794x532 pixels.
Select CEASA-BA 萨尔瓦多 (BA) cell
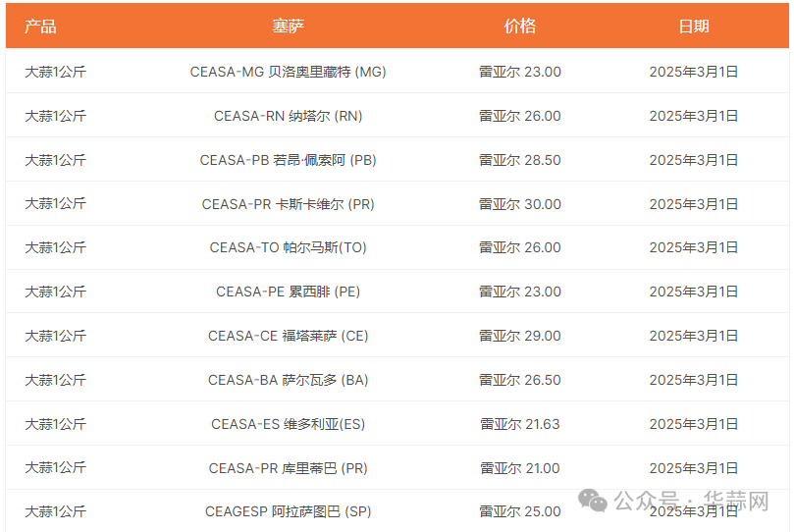(288, 380)
